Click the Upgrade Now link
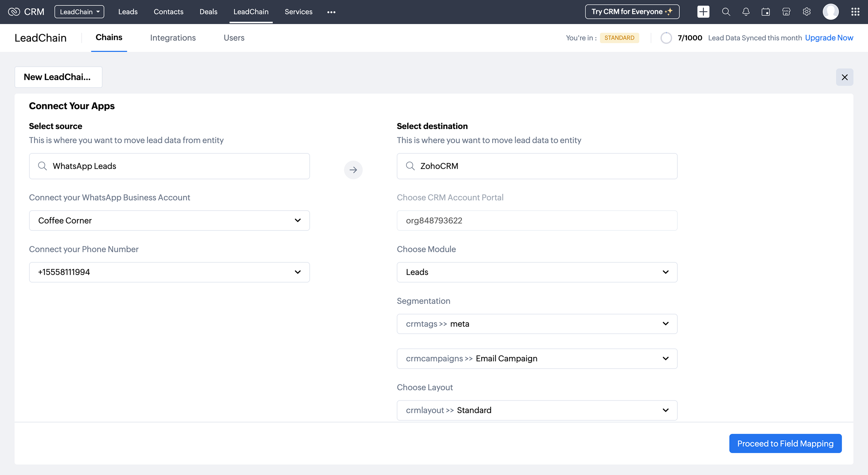Screen dimensions: 868x475 [829, 38]
